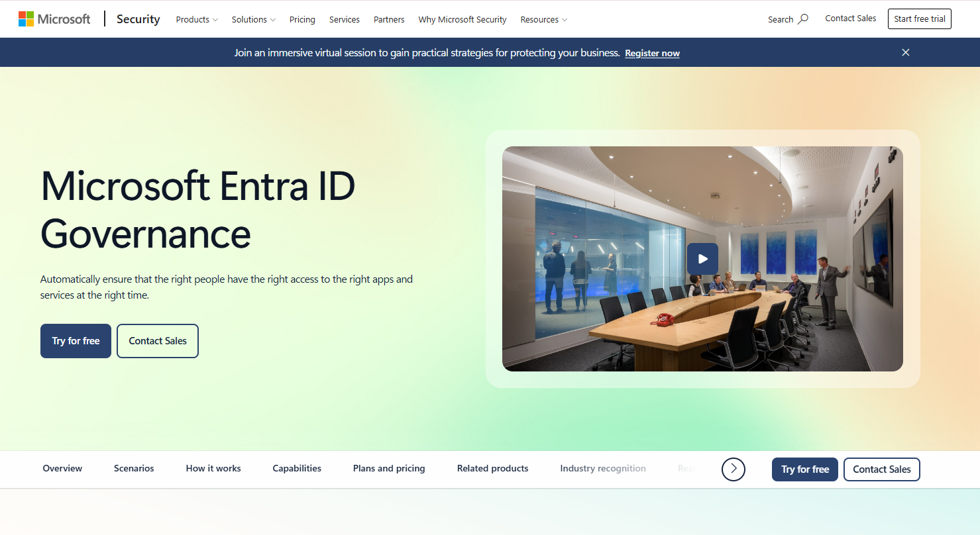Viewport: 980px width, 535px height.
Task: Click the 'Automatically ensure that the right people' description
Action: (227, 287)
